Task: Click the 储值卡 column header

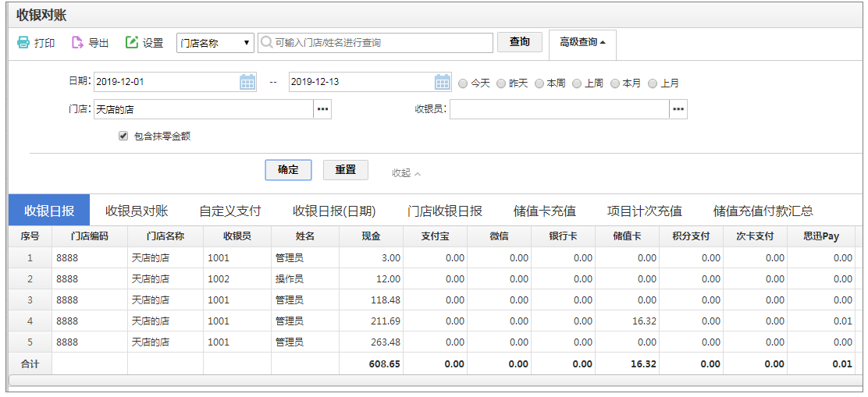Action: coord(628,236)
